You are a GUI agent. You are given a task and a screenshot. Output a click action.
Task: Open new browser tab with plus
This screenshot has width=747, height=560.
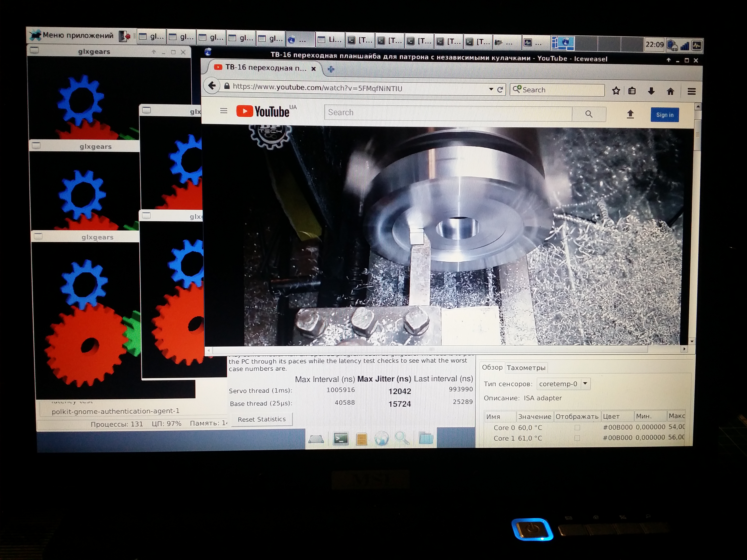pos(331,69)
